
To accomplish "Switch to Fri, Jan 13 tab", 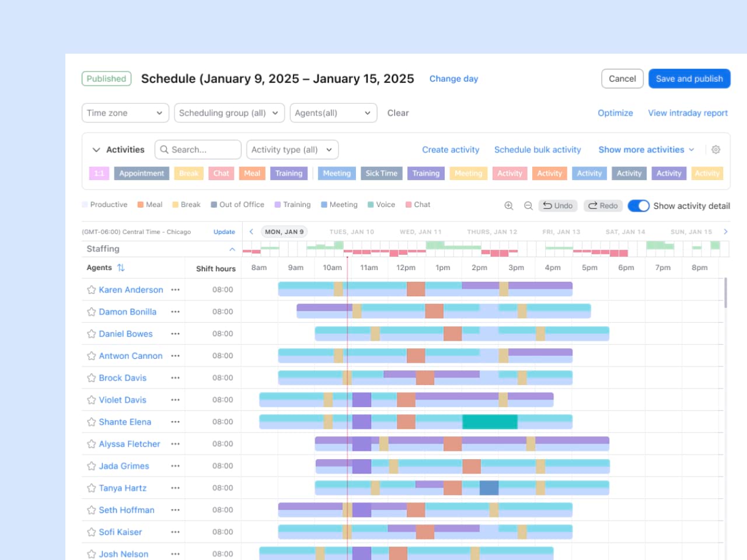I will tap(561, 232).
